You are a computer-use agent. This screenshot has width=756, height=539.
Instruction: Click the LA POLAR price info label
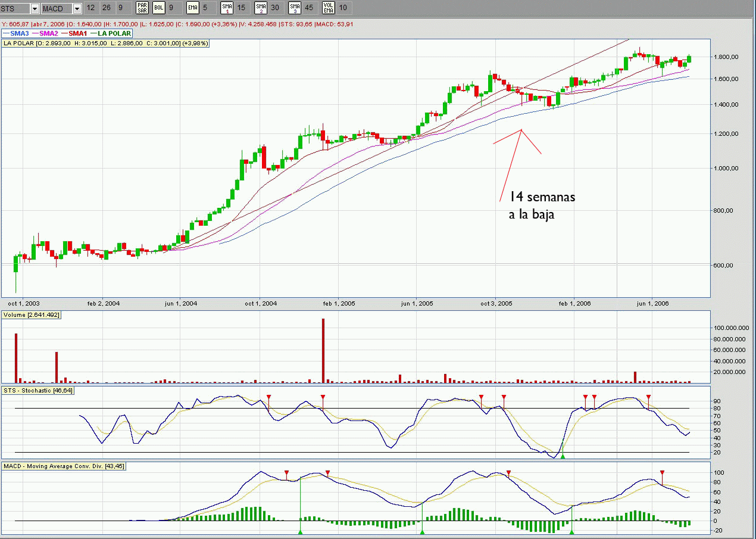[106, 43]
